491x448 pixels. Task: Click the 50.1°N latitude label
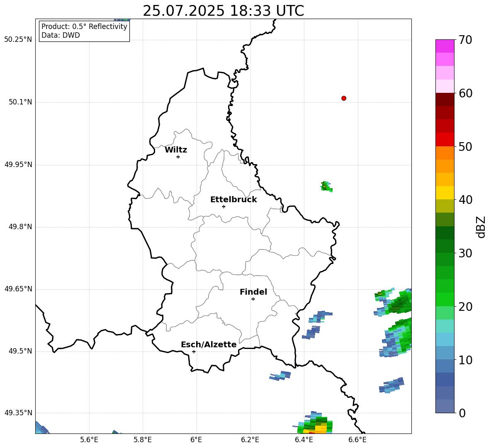click(x=20, y=102)
